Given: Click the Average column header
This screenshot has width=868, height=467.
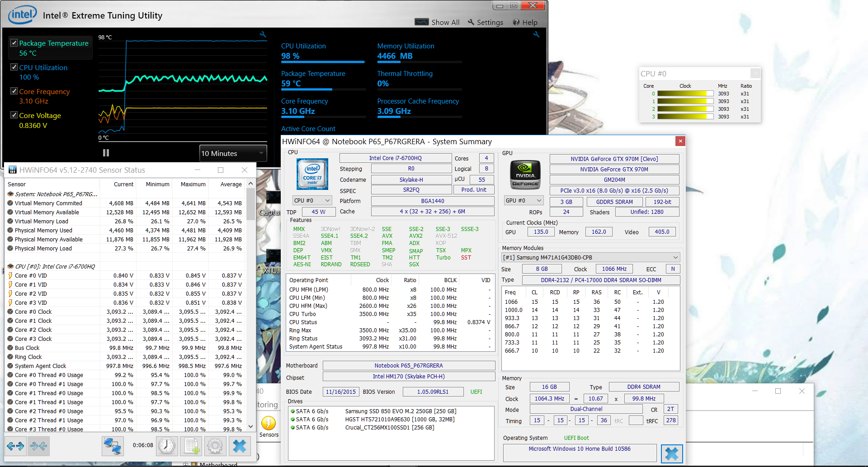Looking at the screenshot, I should coord(226,184).
